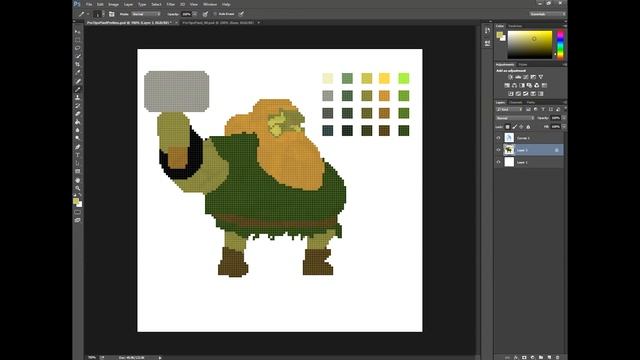Viewport: 640px width, 360px height.
Task: Open the Layers filter Kind dropdown
Action: point(509,109)
